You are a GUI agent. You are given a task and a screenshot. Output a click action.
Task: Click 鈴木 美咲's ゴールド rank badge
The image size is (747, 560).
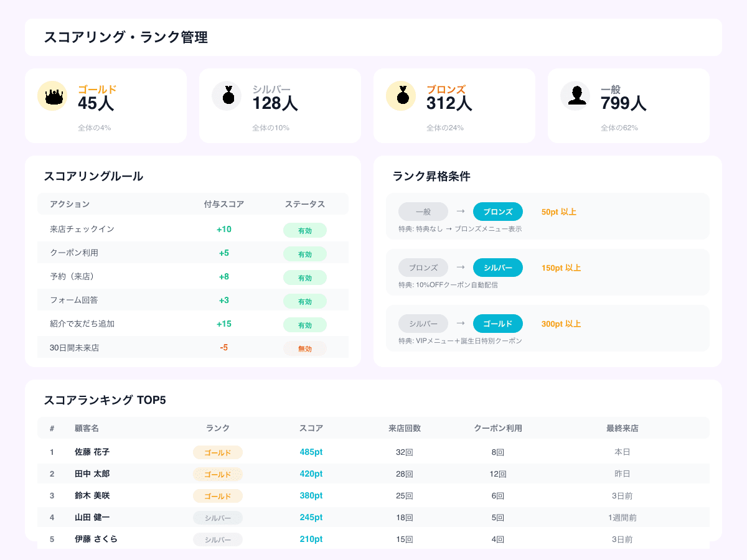(x=218, y=496)
